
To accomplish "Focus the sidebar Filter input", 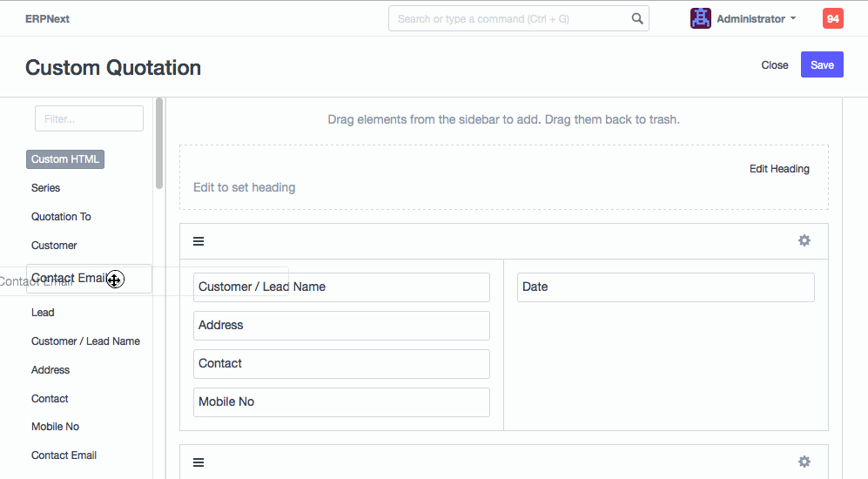I will [x=89, y=118].
